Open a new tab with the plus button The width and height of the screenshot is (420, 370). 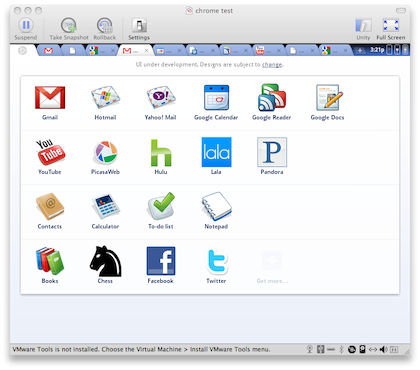360,51
